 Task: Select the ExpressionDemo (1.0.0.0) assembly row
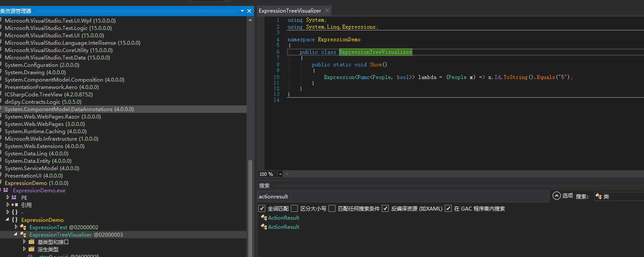point(124,183)
